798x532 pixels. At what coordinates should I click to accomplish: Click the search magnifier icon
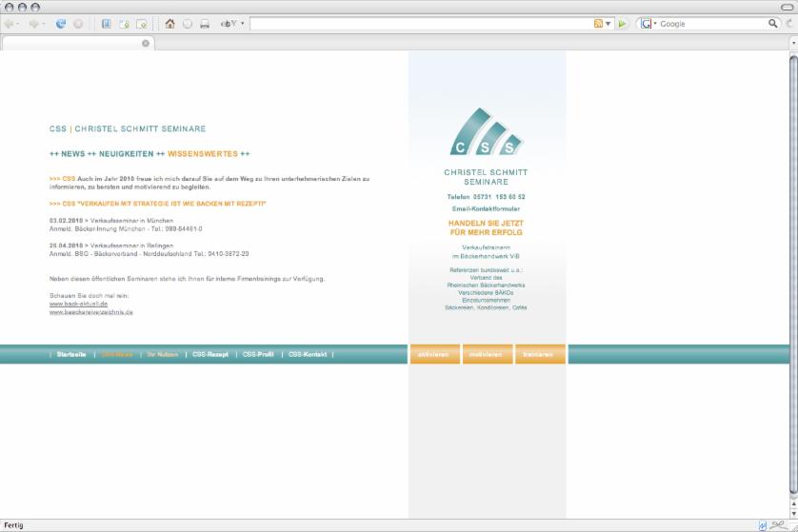tap(773, 24)
